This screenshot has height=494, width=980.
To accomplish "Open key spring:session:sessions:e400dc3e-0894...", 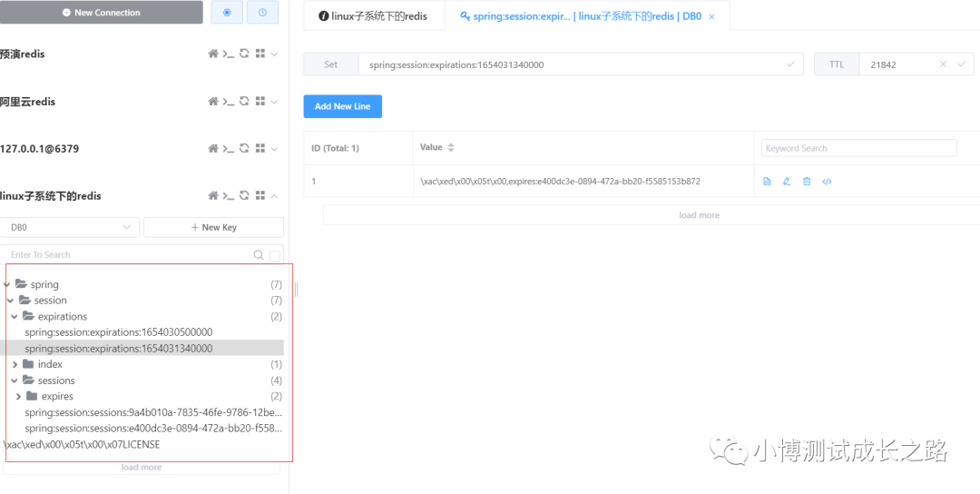I will pos(153,429).
